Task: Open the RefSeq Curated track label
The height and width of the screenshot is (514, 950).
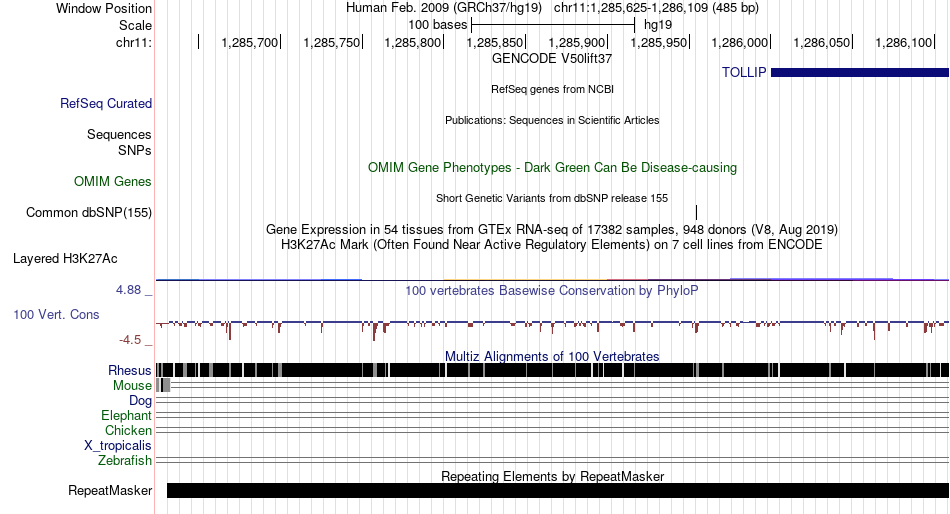Action: click(x=105, y=104)
